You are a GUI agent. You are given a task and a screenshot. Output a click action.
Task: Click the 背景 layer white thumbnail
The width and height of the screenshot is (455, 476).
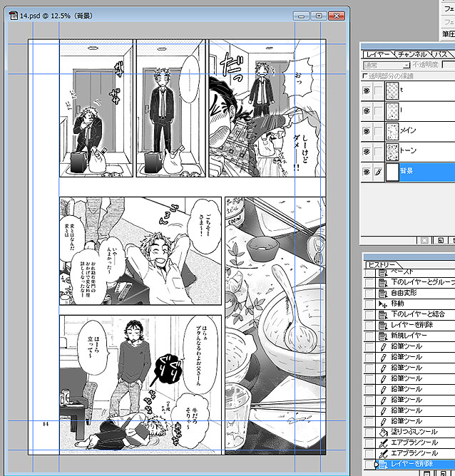click(x=392, y=172)
